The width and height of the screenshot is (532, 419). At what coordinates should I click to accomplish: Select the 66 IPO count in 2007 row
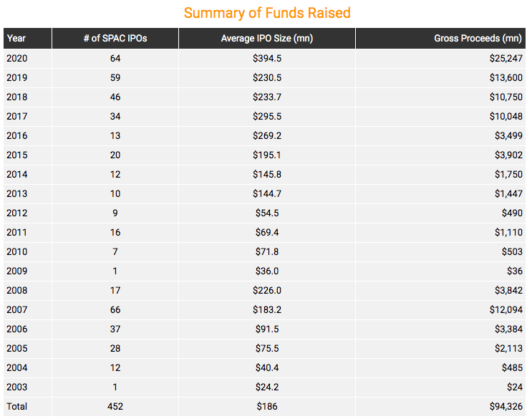tap(115, 309)
